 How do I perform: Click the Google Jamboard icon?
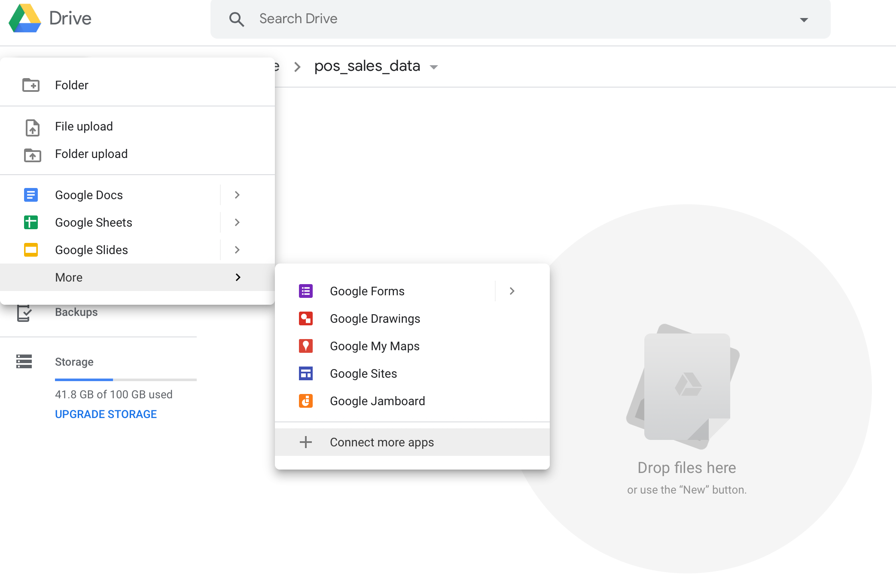tap(306, 401)
